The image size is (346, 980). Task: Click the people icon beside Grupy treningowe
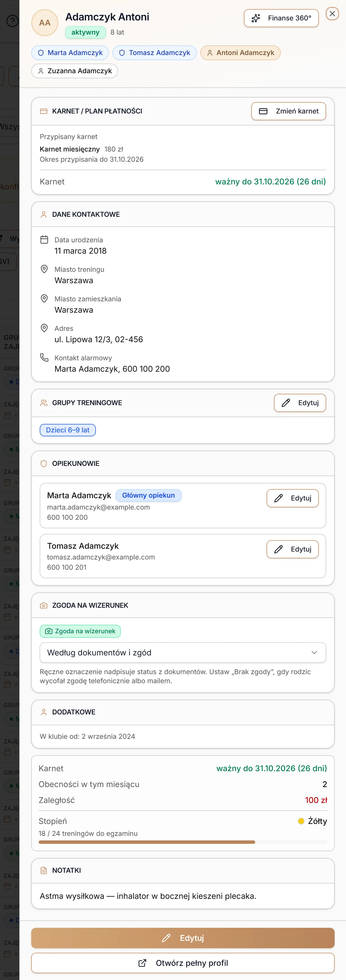[44, 403]
